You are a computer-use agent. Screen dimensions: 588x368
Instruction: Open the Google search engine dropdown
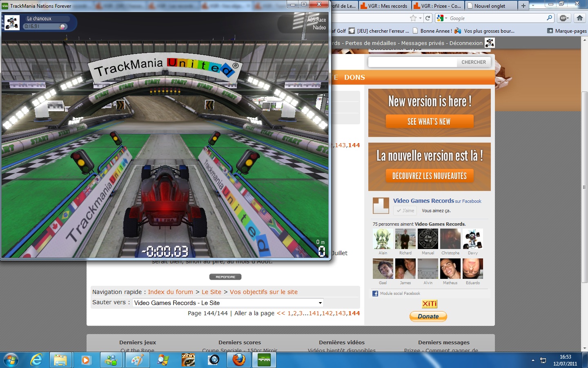click(442, 18)
